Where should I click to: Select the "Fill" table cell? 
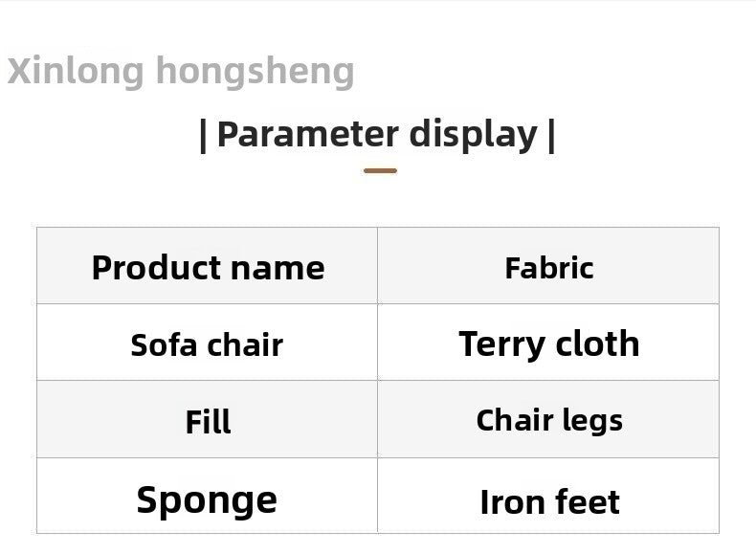click(x=208, y=421)
